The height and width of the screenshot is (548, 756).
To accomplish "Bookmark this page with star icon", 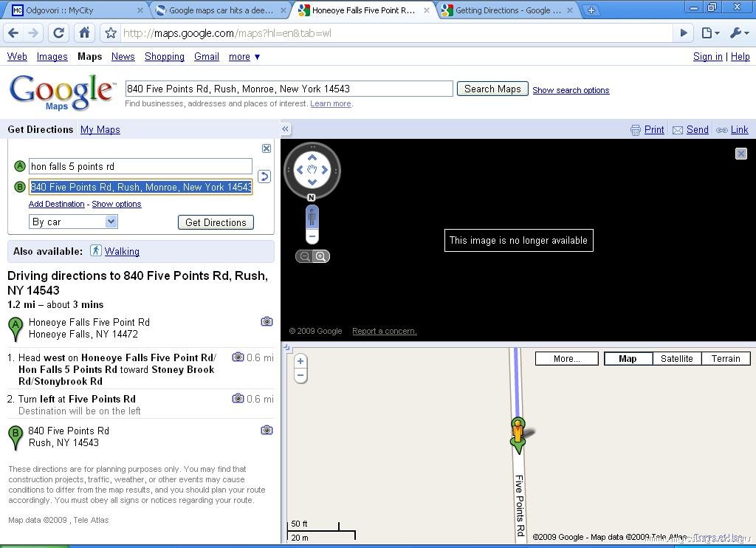I will pos(111,32).
